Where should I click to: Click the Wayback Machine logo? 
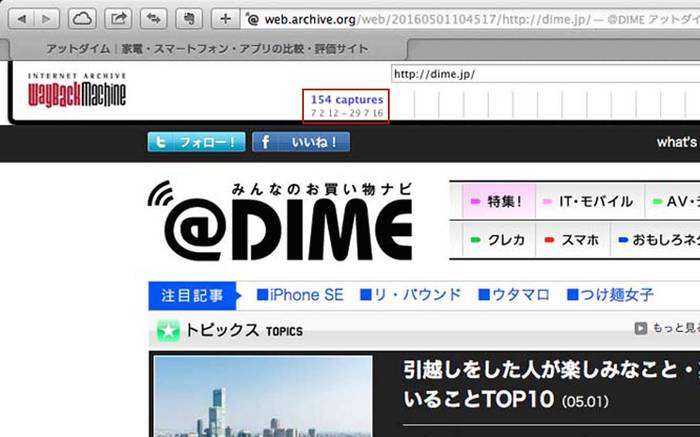(x=77, y=91)
